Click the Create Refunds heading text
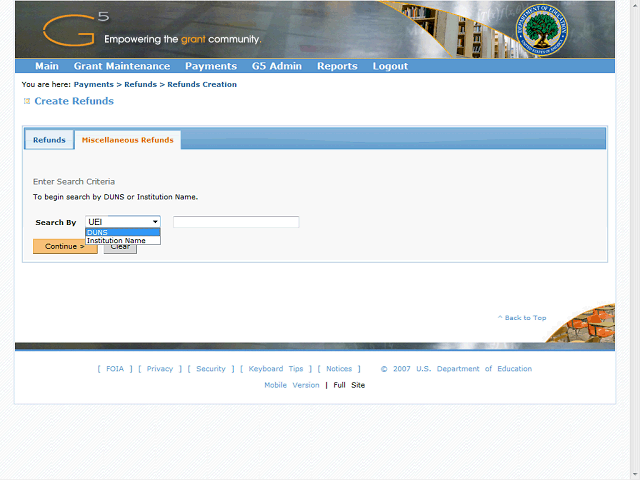This screenshot has width=640, height=480. coord(74,101)
